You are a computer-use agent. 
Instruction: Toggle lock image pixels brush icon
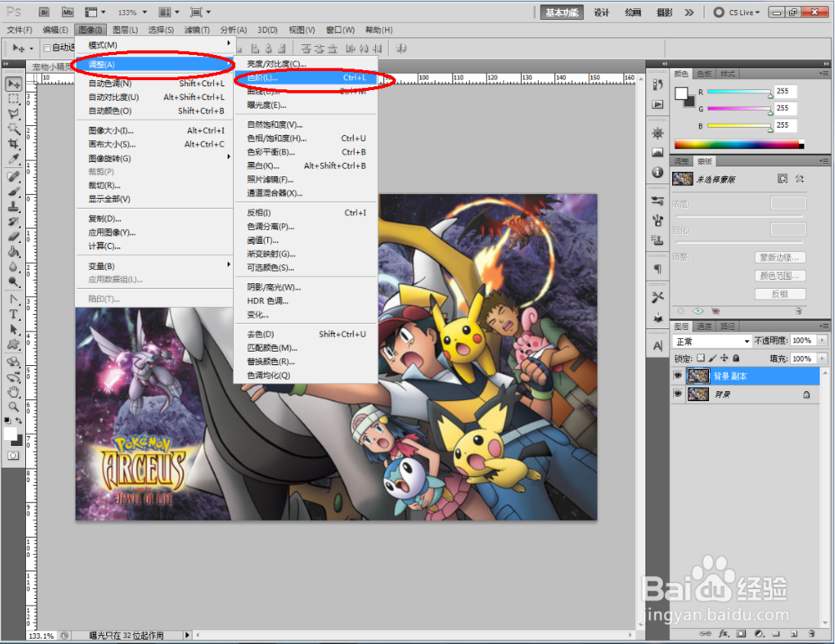pos(712,358)
